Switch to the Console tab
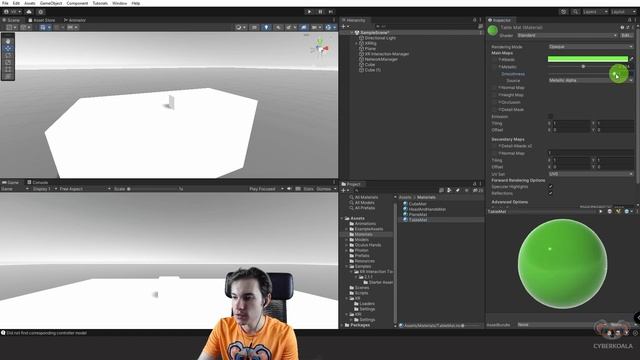Screen dimensions: 640x360 [38, 182]
